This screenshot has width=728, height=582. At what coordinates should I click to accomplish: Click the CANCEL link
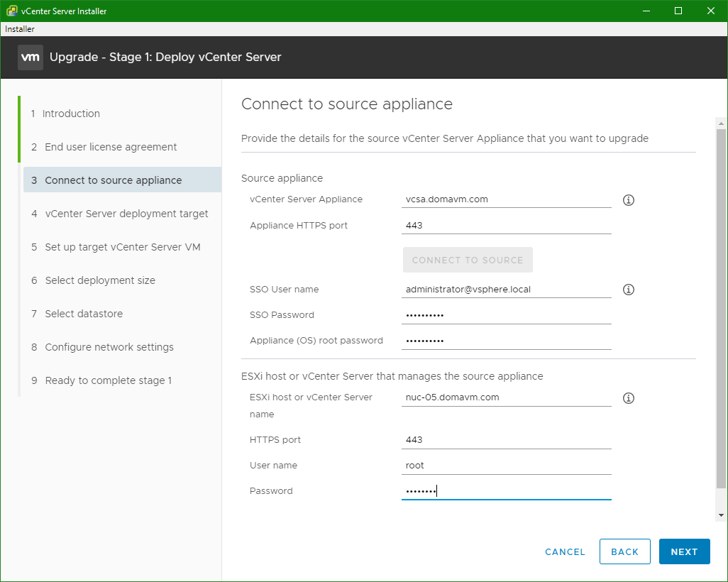(565, 551)
